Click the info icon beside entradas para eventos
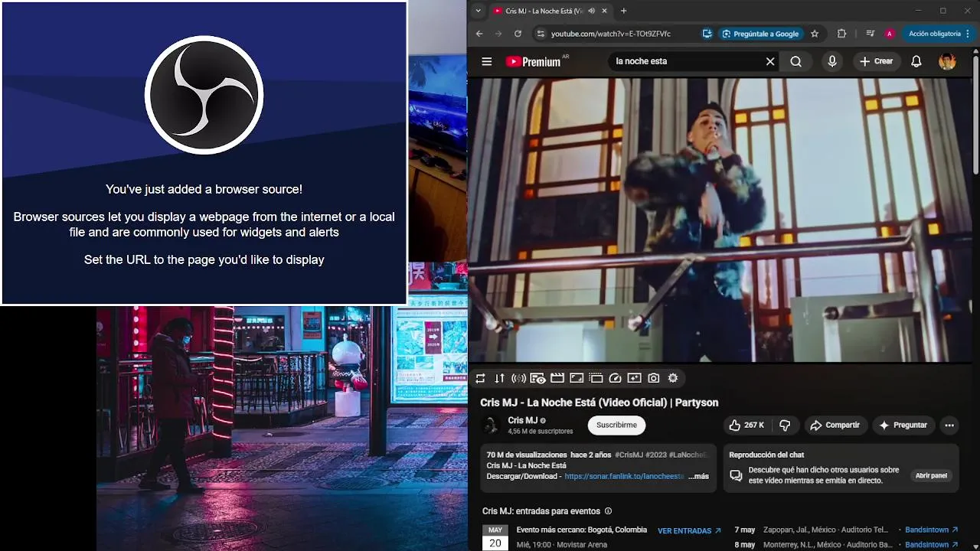 tap(609, 511)
